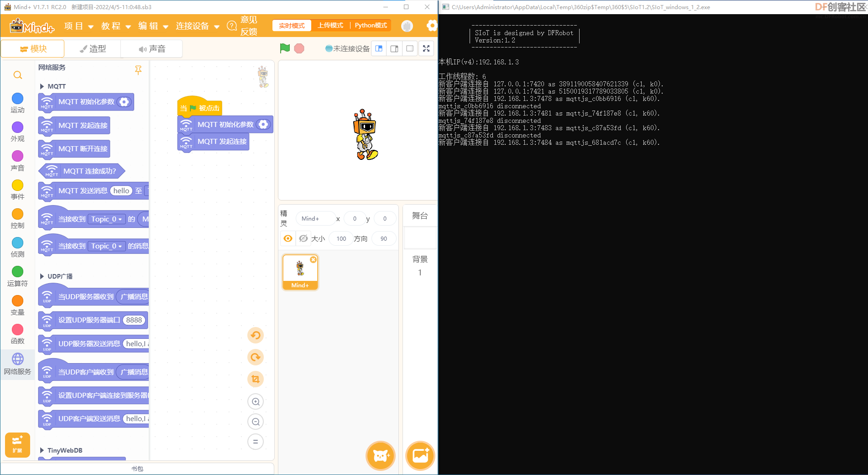Open the 教程 menu

116,26
